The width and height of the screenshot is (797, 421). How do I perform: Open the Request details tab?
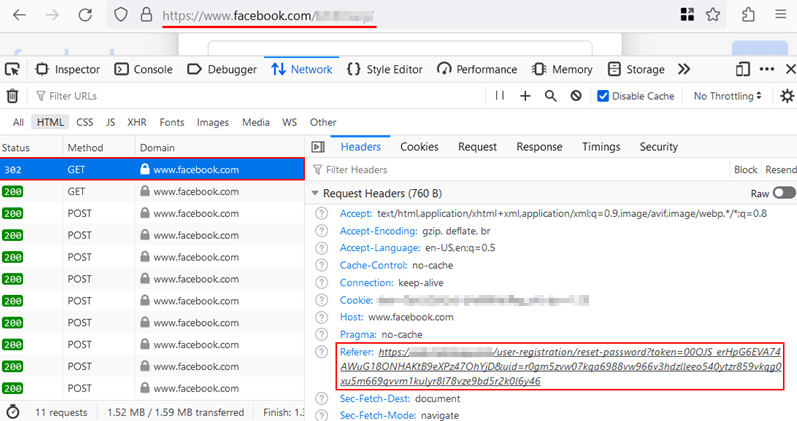click(x=477, y=146)
